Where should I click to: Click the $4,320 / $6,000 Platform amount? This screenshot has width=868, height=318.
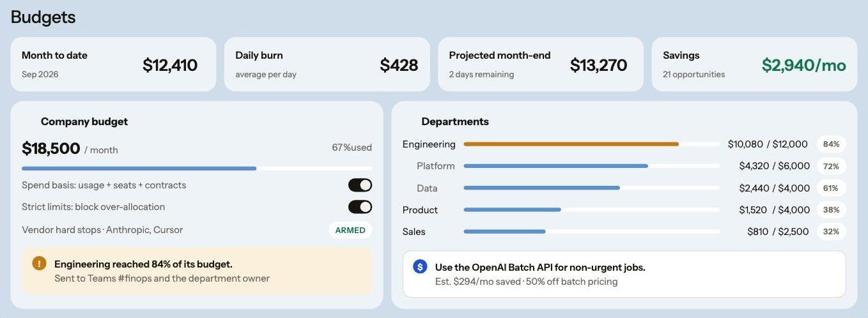tap(775, 166)
